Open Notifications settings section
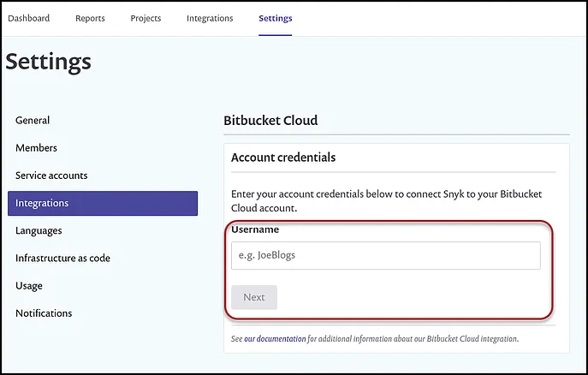The width and height of the screenshot is (588, 375). point(44,313)
